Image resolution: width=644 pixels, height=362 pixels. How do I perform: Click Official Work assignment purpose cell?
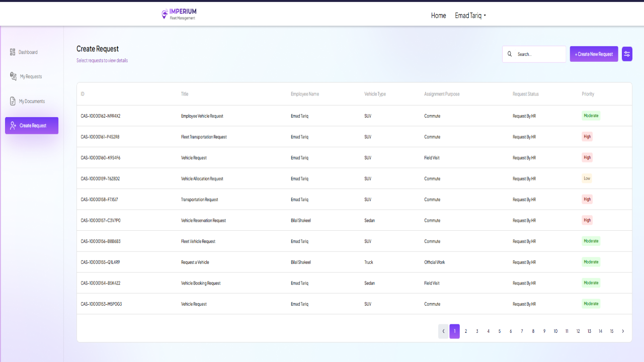pyautogui.click(x=435, y=262)
